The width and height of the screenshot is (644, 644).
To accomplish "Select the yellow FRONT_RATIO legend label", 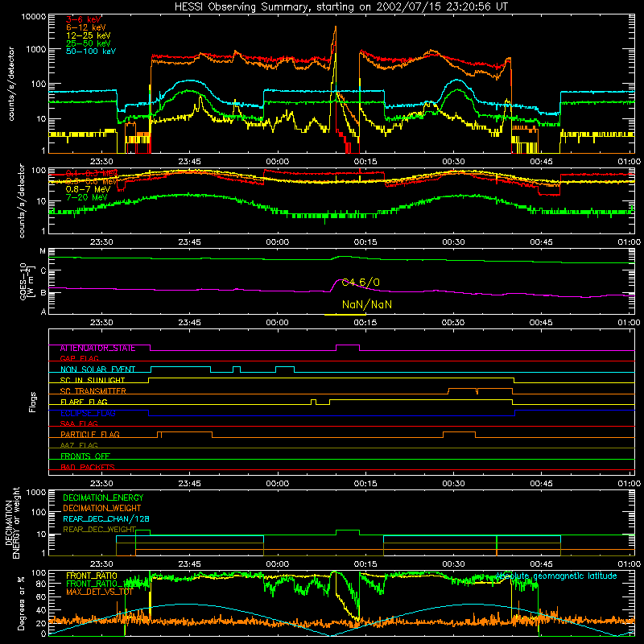I will [92, 576].
